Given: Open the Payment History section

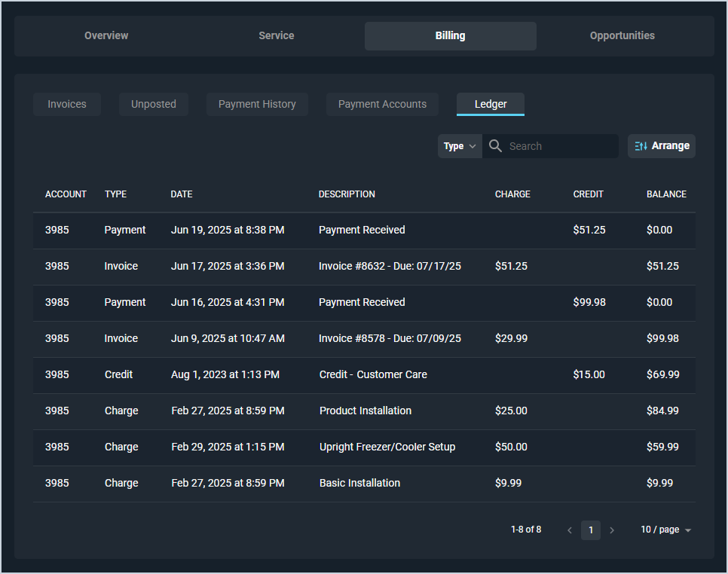Looking at the screenshot, I should click(x=257, y=104).
